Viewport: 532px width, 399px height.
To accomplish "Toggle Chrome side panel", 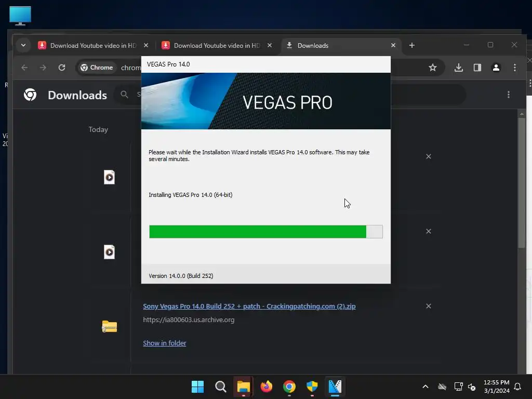I will point(477,68).
